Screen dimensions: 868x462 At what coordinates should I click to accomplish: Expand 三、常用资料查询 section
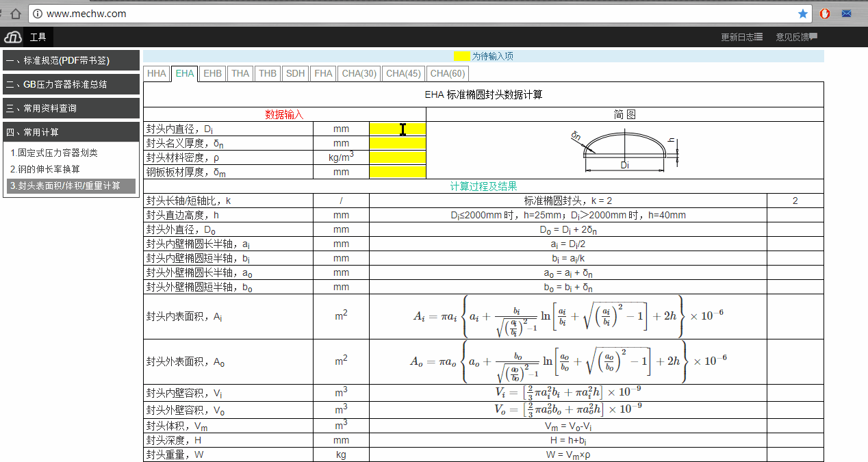[71, 108]
